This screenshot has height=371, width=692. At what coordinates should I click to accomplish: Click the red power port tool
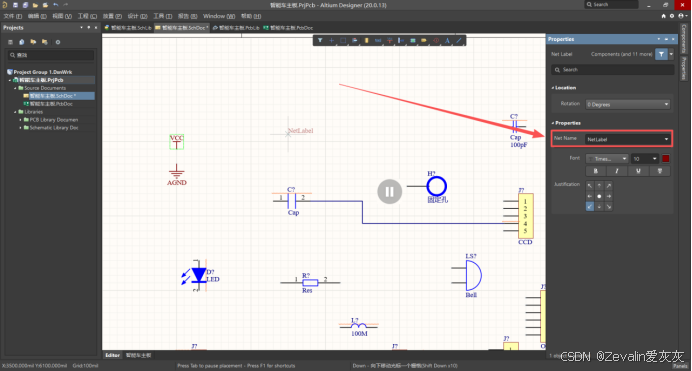389,41
